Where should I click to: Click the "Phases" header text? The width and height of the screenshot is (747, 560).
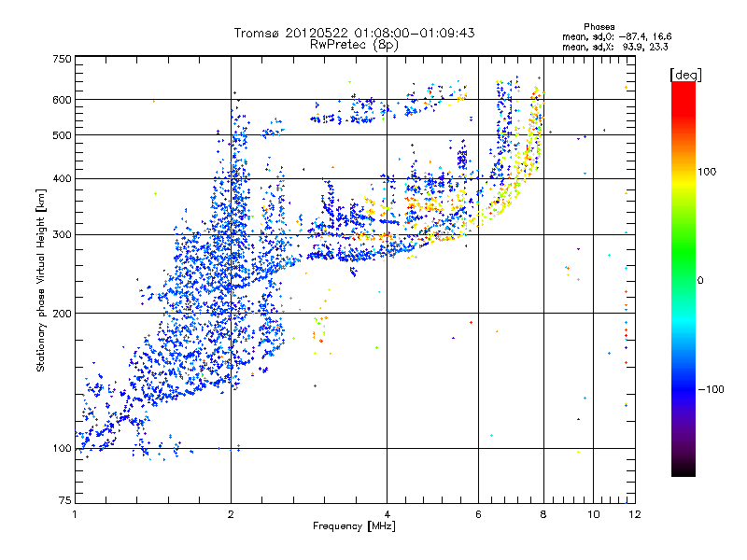tap(599, 27)
